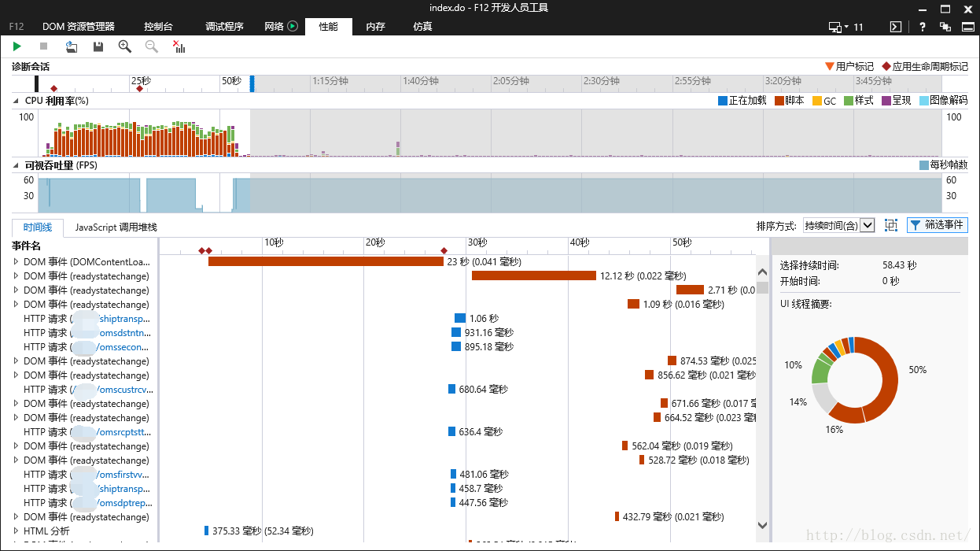Open the 控制台 tab
The width and height of the screenshot is (980, 551).
[158, 26]
